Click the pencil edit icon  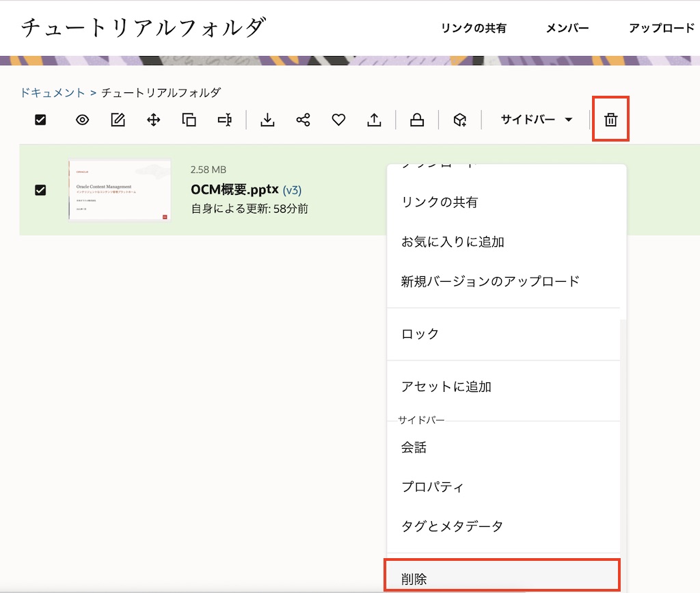point(118,120)
